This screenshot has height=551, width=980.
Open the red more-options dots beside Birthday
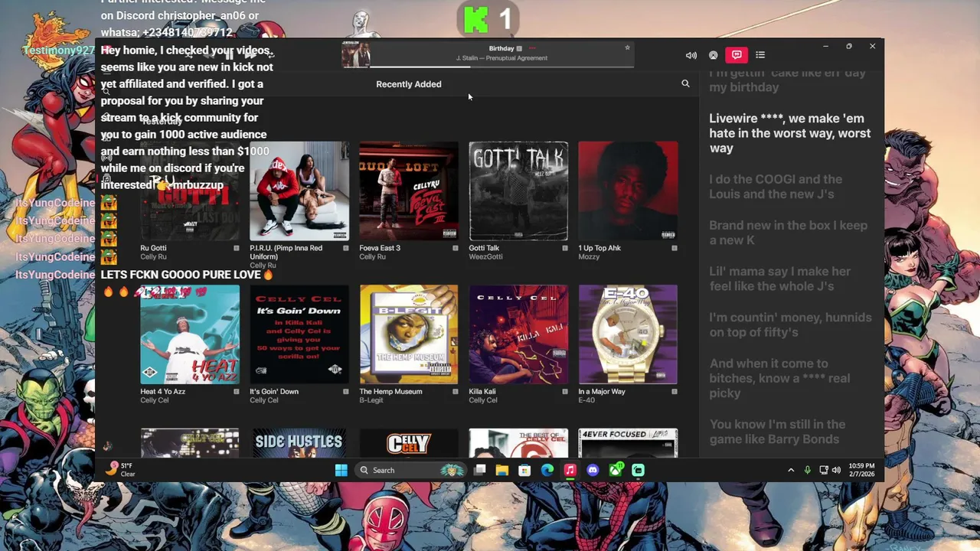click(x=532, y=48)
